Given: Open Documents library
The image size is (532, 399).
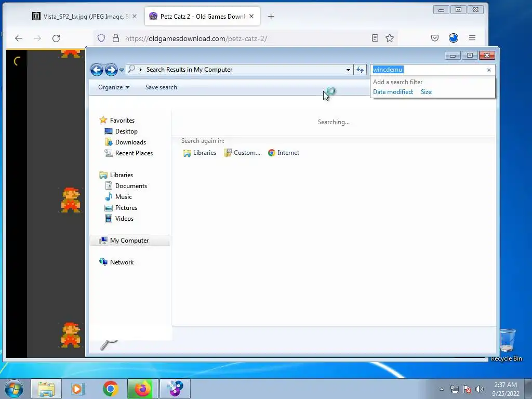Looking at the screenshot, I should [131, 186].
